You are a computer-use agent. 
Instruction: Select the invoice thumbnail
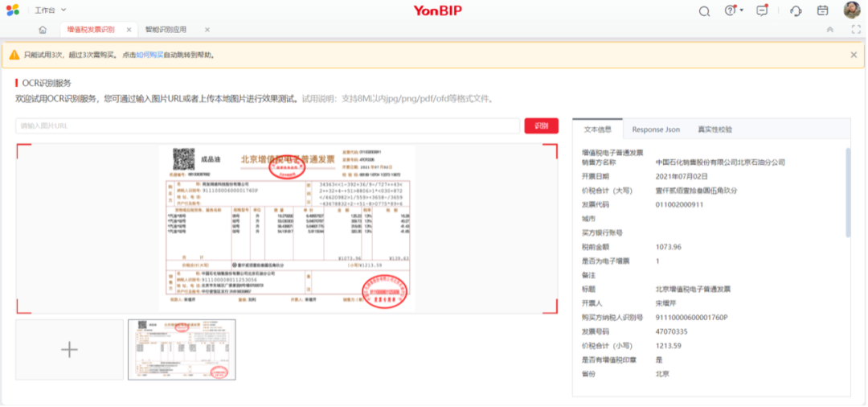pyautogui.click(x=182, y=349)
